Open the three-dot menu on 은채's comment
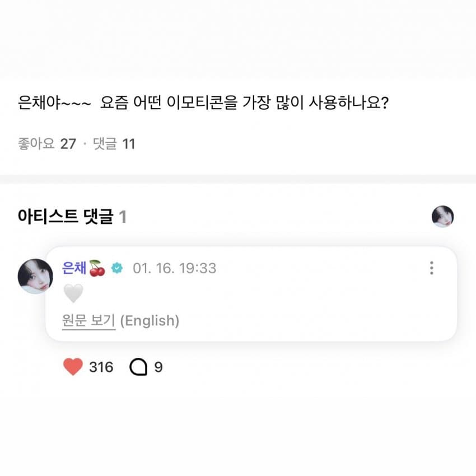This screenshot has height=476, width=476. click(431, 268)
